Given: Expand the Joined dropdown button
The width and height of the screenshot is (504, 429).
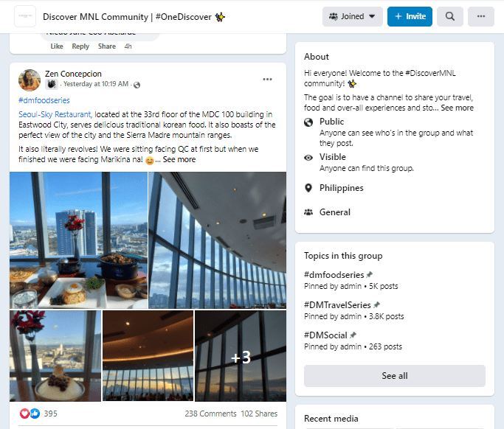Looking at the screenshot, I should pyautogui.click(x=353, y=16).
